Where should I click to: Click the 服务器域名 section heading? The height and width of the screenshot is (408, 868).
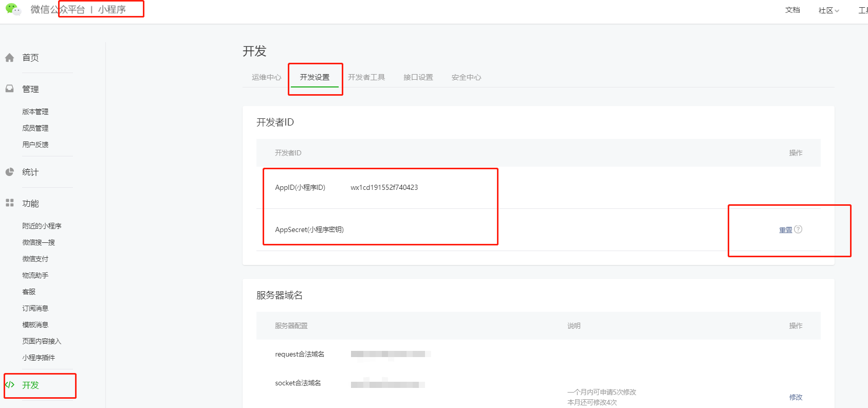(x=280, y=295)
